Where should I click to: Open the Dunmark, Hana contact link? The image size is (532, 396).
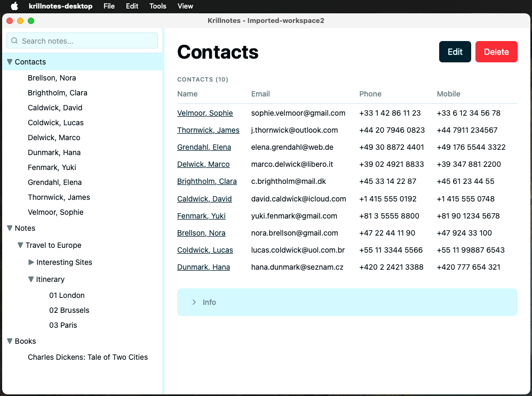click(203, 267)
